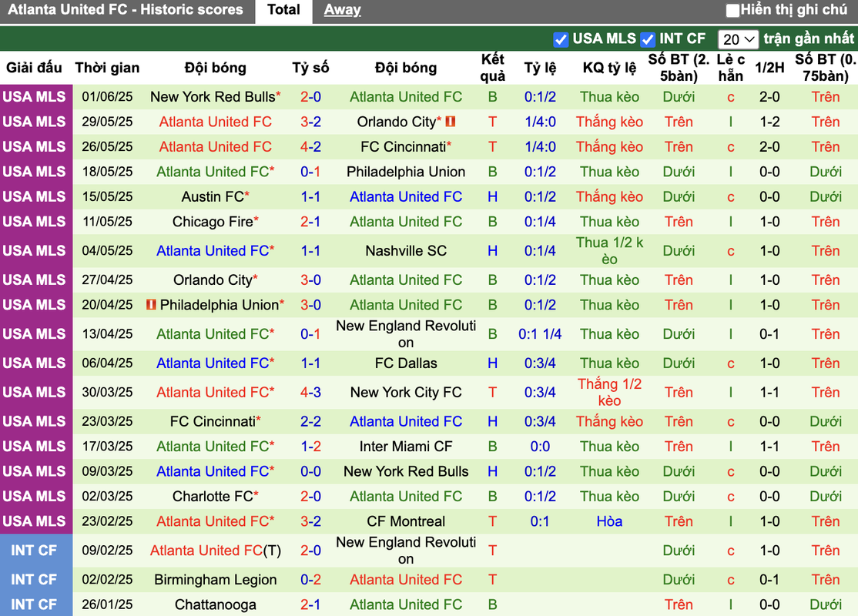Click Atlanta United FC(T) on 09/02/25 row

[x=216, y=551]
